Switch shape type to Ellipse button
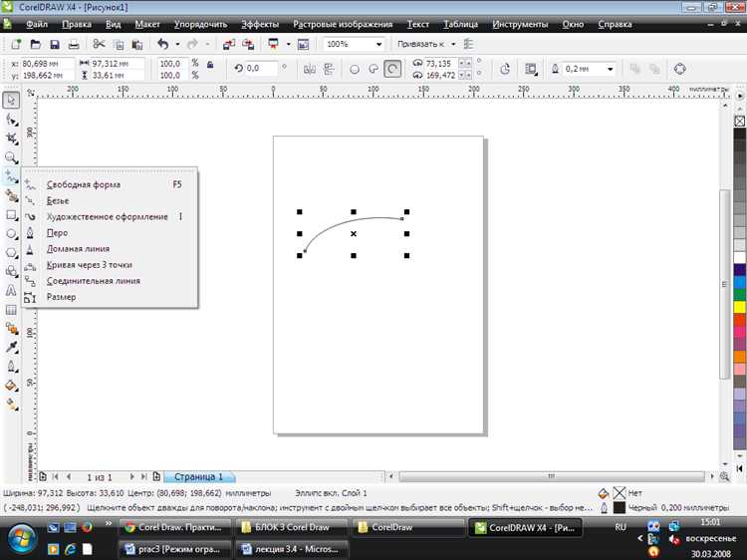 [354, 69]
